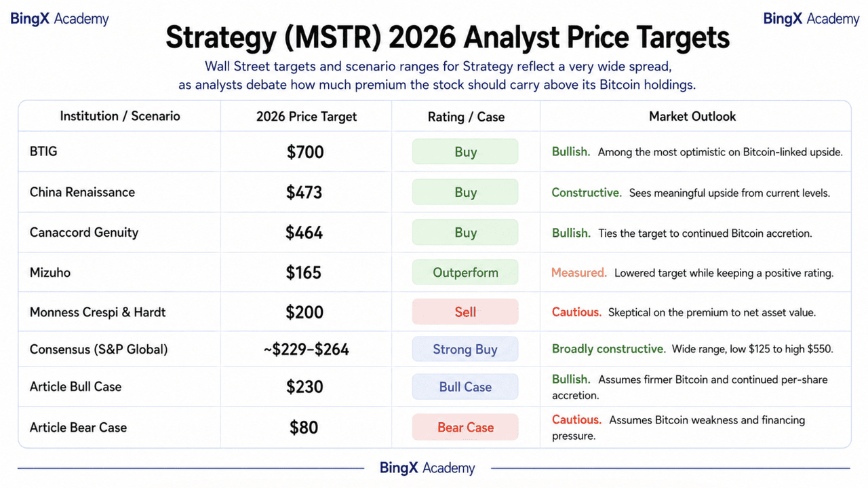Click the BingX Academy logo top left
The height and width of the screenshot is (488, 868).
[60, 18]
